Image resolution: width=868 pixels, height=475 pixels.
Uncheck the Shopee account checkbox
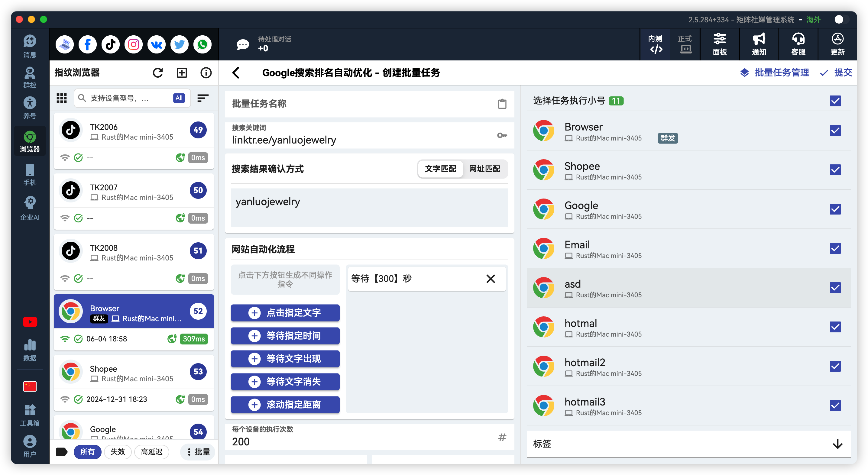tap(835, 170)
